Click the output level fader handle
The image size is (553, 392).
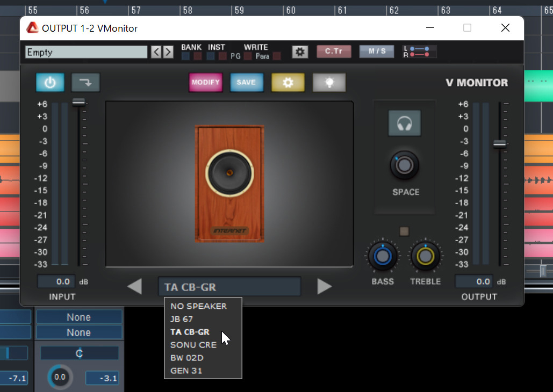tap(500, 143)
